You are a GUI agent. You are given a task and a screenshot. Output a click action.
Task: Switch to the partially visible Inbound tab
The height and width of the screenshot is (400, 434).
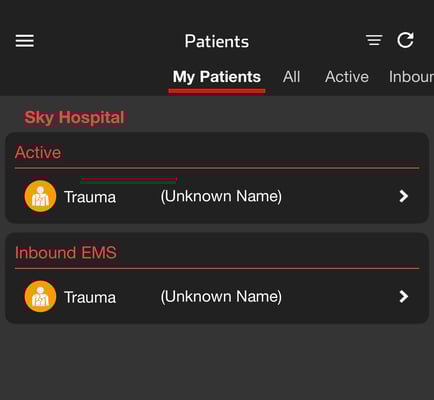pyautogui.click(x=411, y=77)
